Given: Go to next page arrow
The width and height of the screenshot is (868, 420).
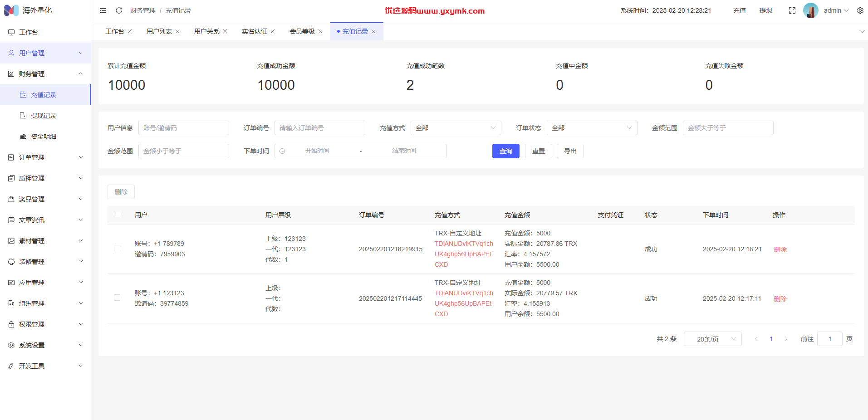Looking at the screenshot, I should coord(786,339).
